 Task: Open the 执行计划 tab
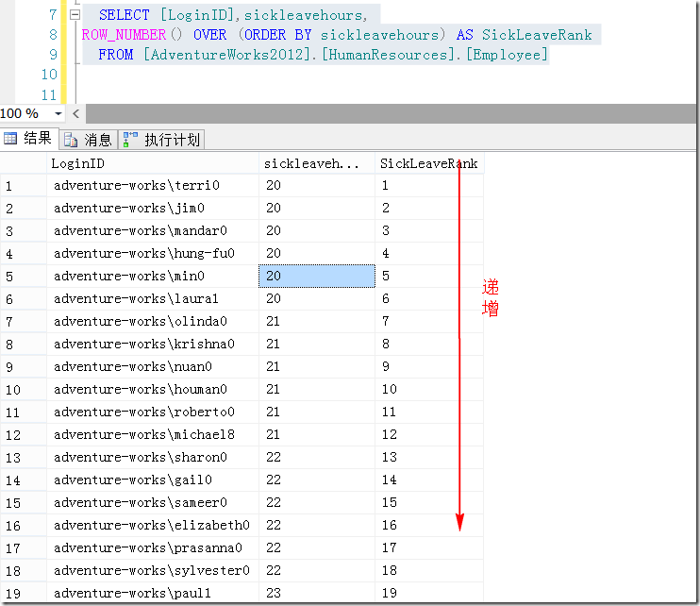click(x=162, y=140)
